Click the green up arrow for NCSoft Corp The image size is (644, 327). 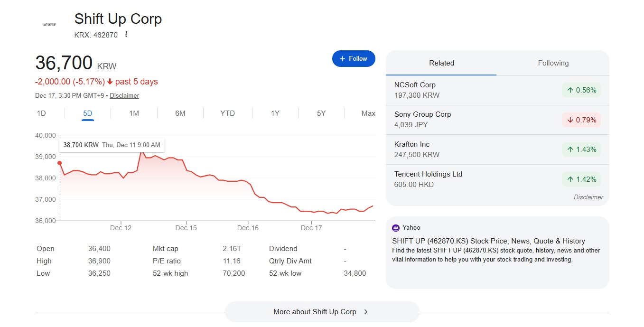click(x=570, y=90)
